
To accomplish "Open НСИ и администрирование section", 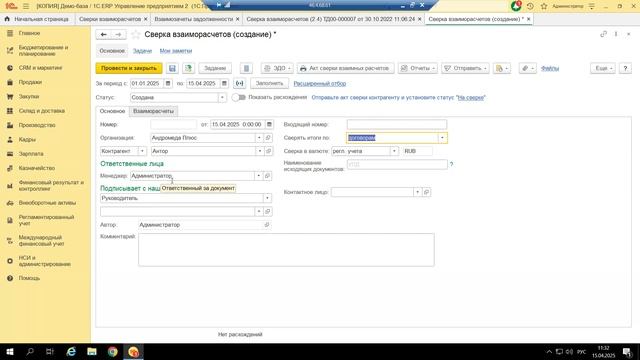I will click(x=44, y=261).
